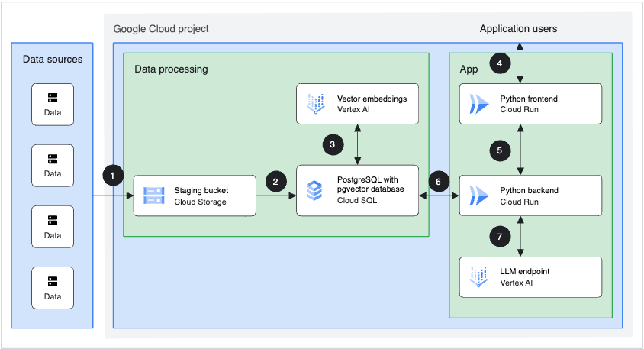This screenshot has height=349, width=644.
Task: Click the 'Vector embeddings' text
Action: click(x=372, y=99)
